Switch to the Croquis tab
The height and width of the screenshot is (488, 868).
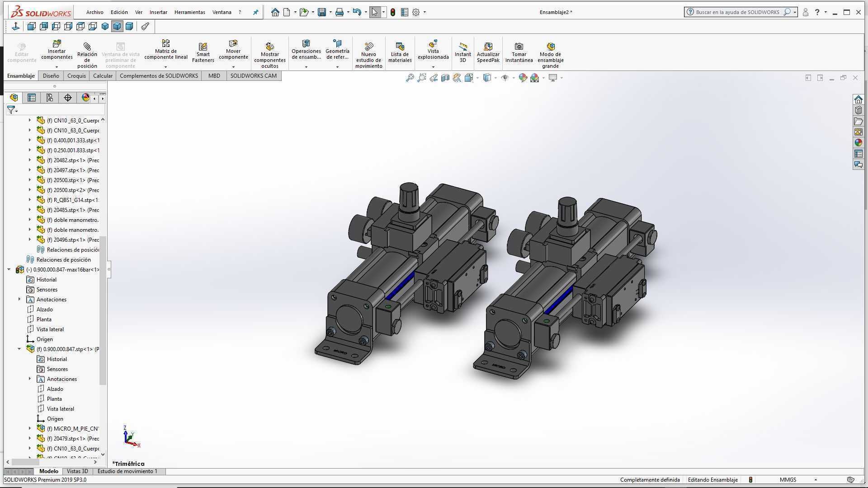(76, 76)
